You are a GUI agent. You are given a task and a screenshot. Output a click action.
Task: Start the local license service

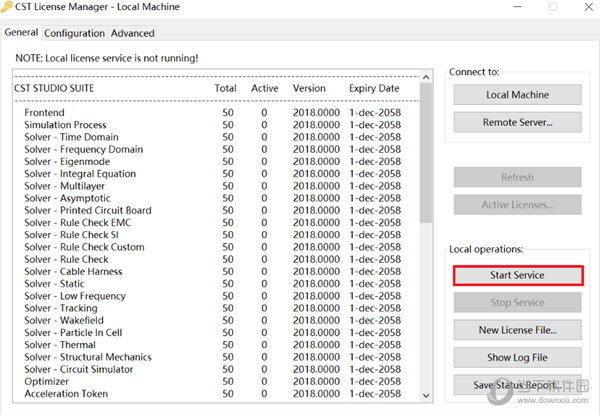tap(518, 275)
